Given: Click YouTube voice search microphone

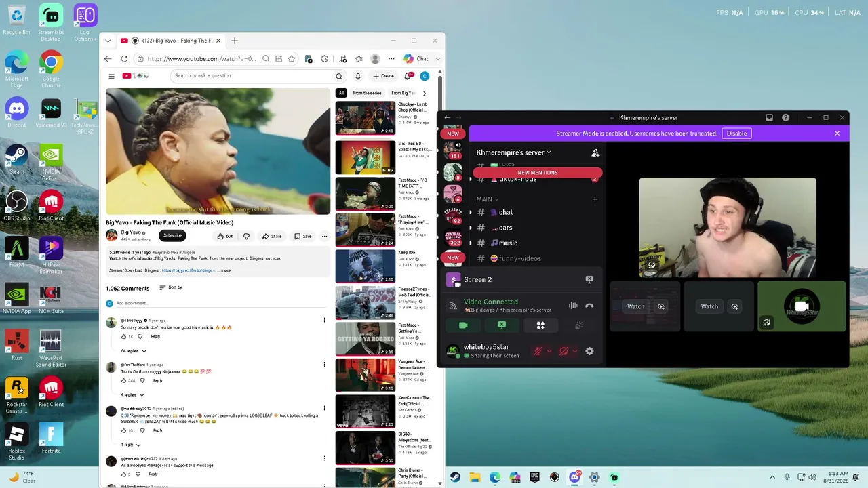Looking at the screenshot, I should (358, 76).
